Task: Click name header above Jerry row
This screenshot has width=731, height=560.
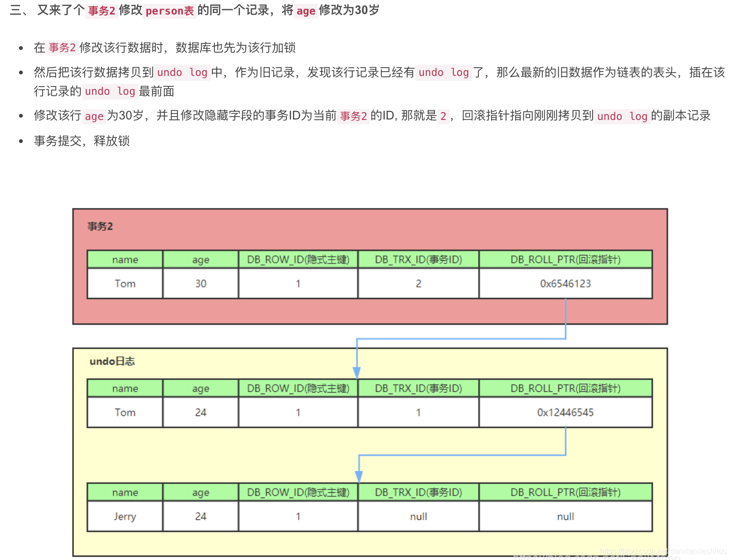Action: click(125, 492)
